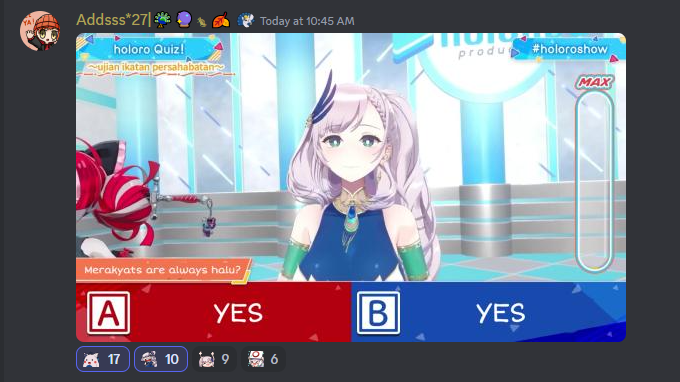
Task: Click the white-haired character emoji beside username
Action: pos(245,20)
